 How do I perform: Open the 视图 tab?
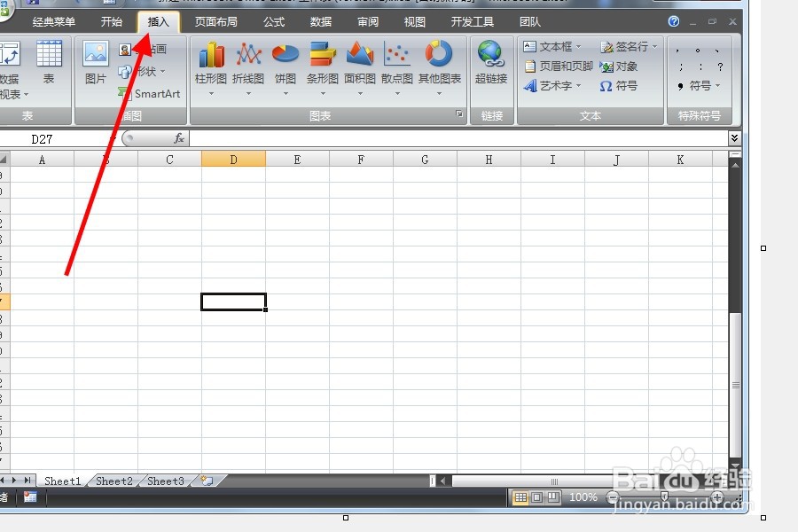click(414, 22)
